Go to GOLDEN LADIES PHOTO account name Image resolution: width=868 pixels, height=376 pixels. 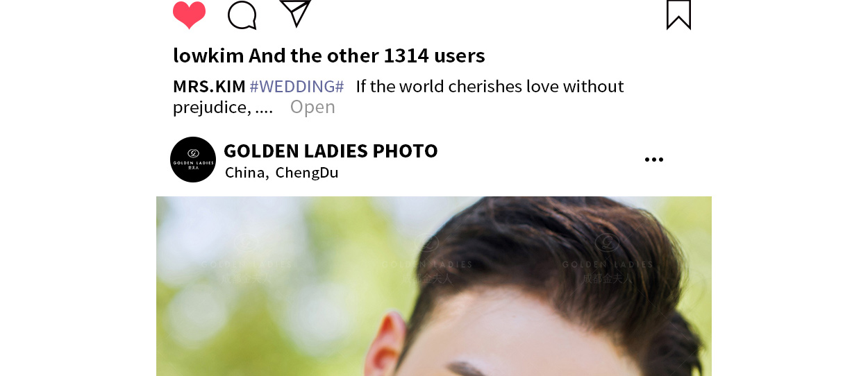[x=331, y=151]
